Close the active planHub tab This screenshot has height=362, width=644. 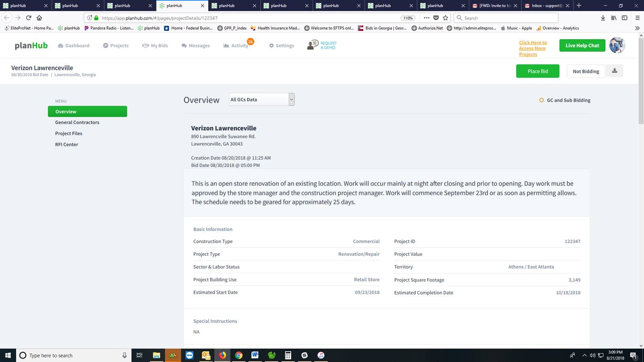(x=203, y=6)
